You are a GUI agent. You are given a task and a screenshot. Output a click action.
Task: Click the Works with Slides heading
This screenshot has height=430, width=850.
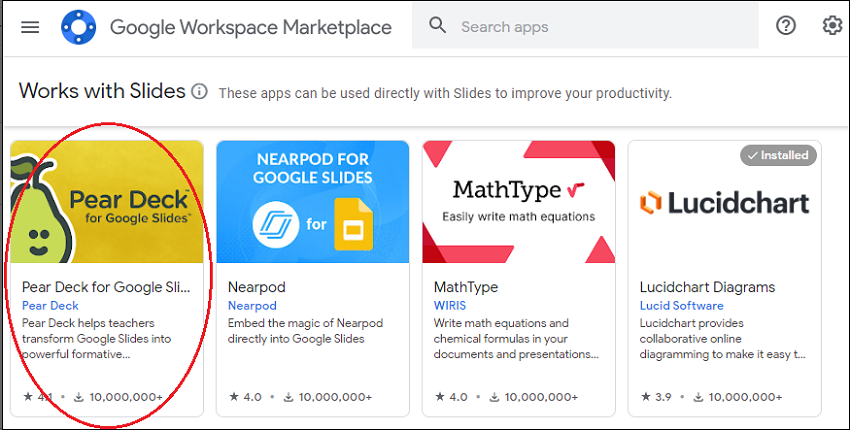pyautogui.click(x=102, y=91)
